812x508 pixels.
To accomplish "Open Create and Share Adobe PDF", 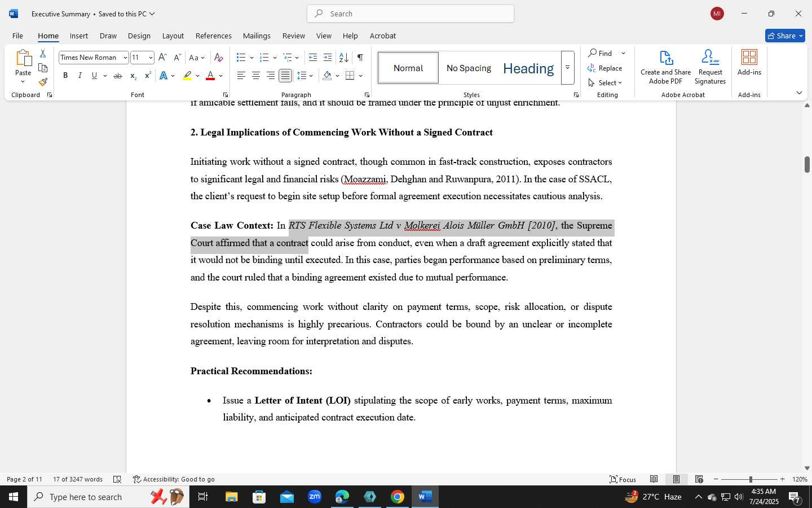I will [x=665, y=67].
